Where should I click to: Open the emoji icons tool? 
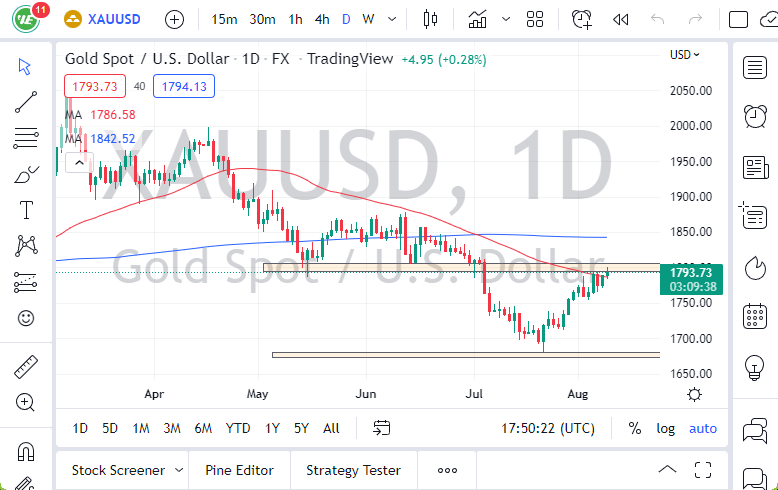click(26, 319)
